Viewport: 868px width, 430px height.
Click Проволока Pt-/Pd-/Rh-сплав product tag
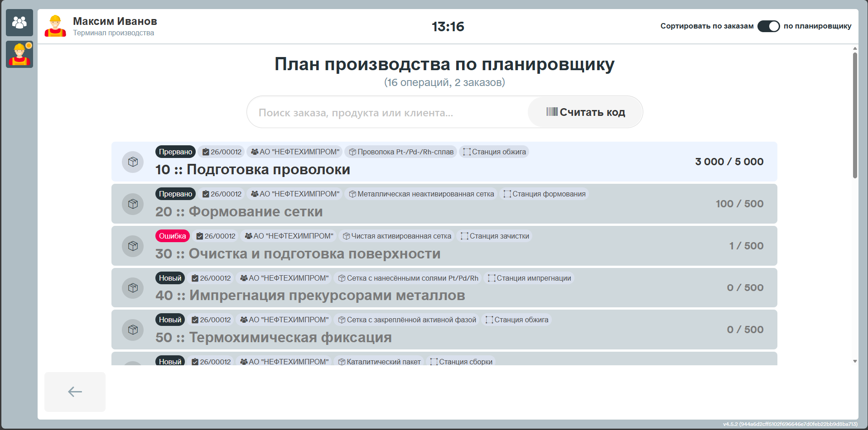(401, 152)
